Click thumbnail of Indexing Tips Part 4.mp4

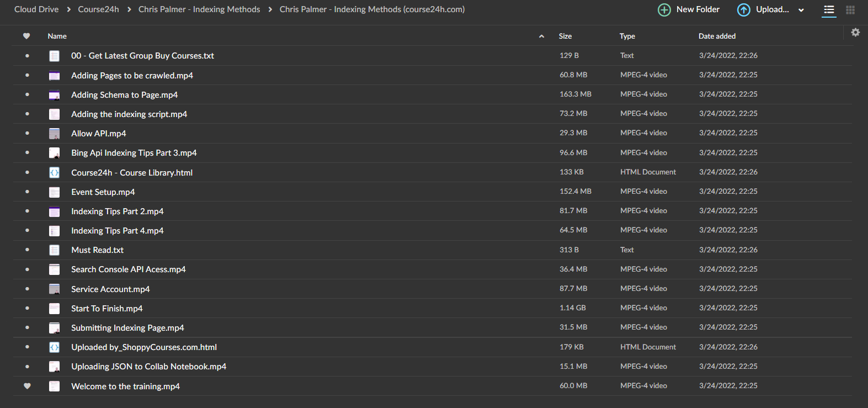point(54,231)
